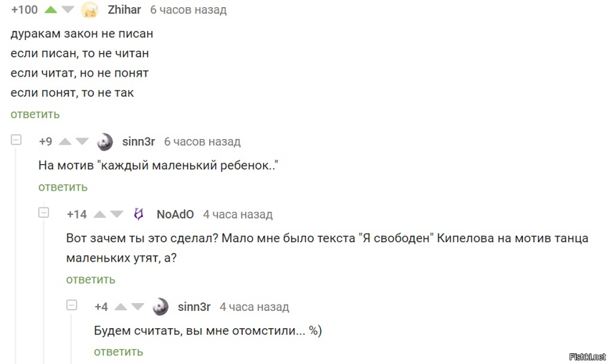Open sinn3r avatar beside +9 comment
Screen dimensions: 609x364
pyautogui.click(x=105, y=142)
